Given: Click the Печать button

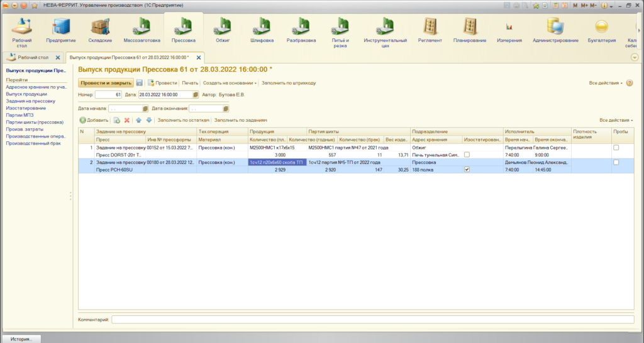Looking at the screenshot, I should [190, 83].
